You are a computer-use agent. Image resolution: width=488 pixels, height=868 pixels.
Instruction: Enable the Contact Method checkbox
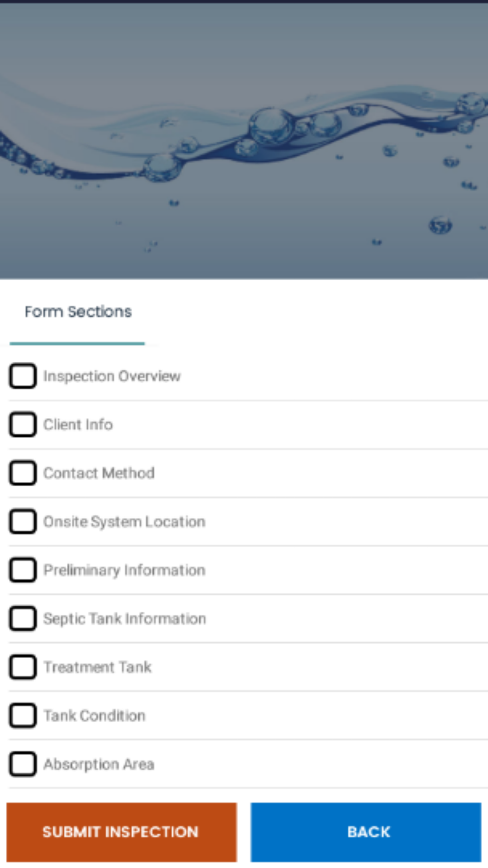pos(22,473)
